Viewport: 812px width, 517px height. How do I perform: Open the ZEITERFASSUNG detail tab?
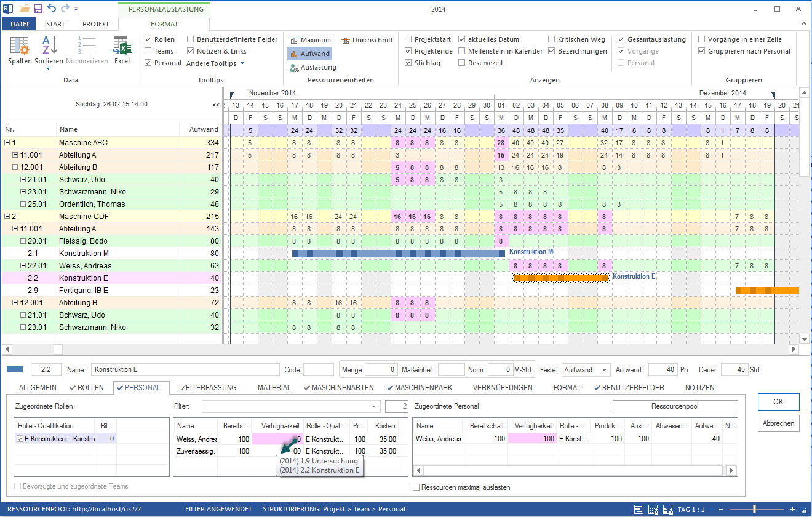click(209, 388)
